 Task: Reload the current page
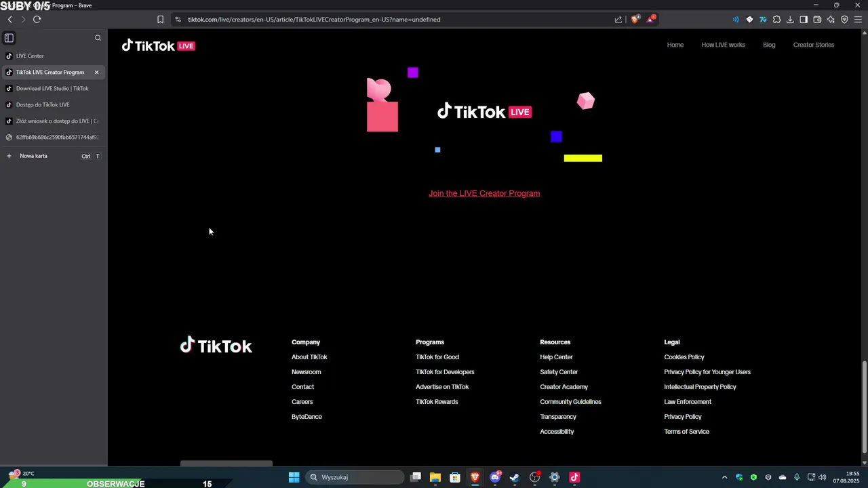(37, 20)
